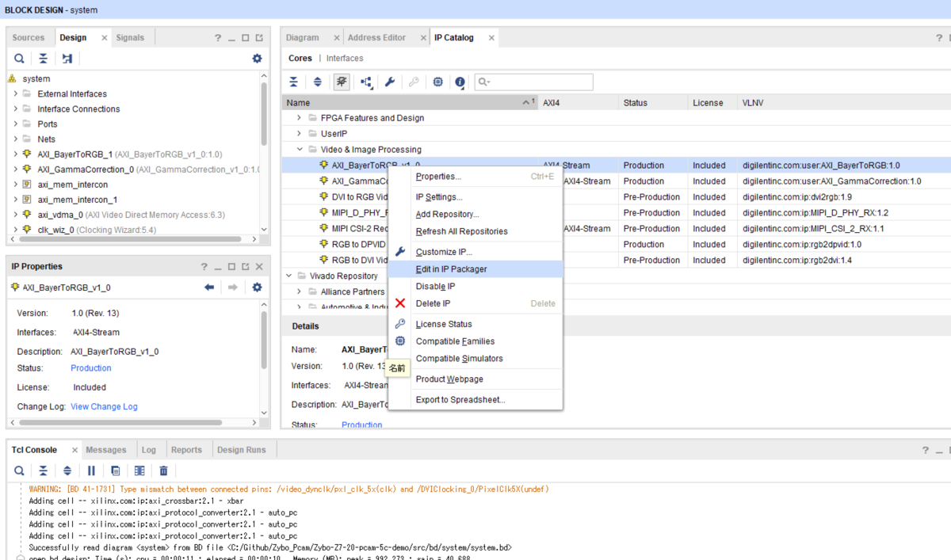Open Design panel settings gear
The image size is (951, 560).
(x=257, y=59)
